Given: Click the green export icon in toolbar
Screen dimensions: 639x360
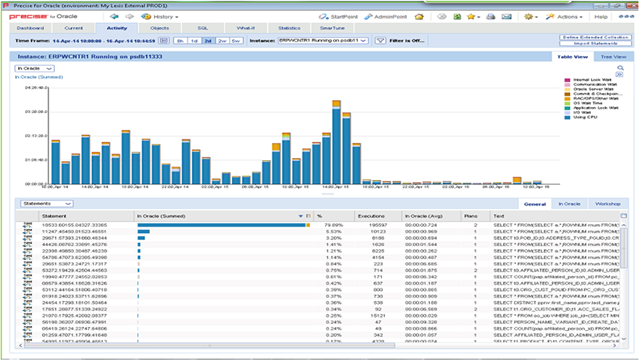Looking at the screenshot, I should click(457, 17).
